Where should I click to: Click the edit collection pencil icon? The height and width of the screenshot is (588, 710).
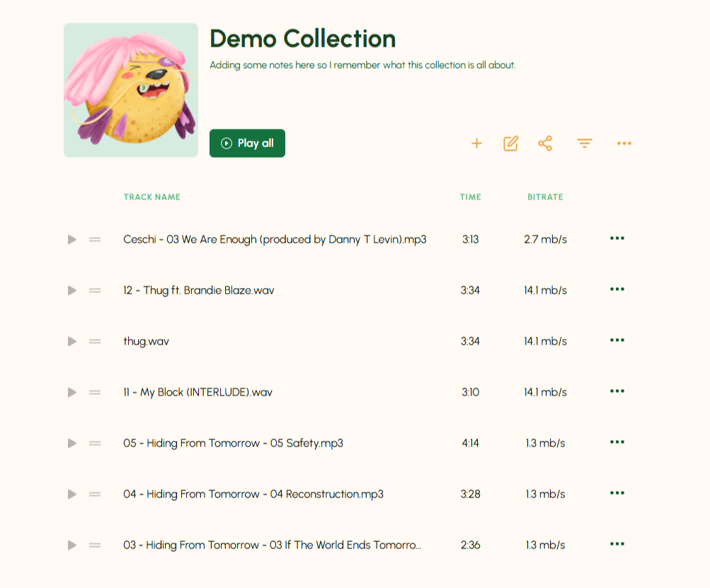[510, 144]
